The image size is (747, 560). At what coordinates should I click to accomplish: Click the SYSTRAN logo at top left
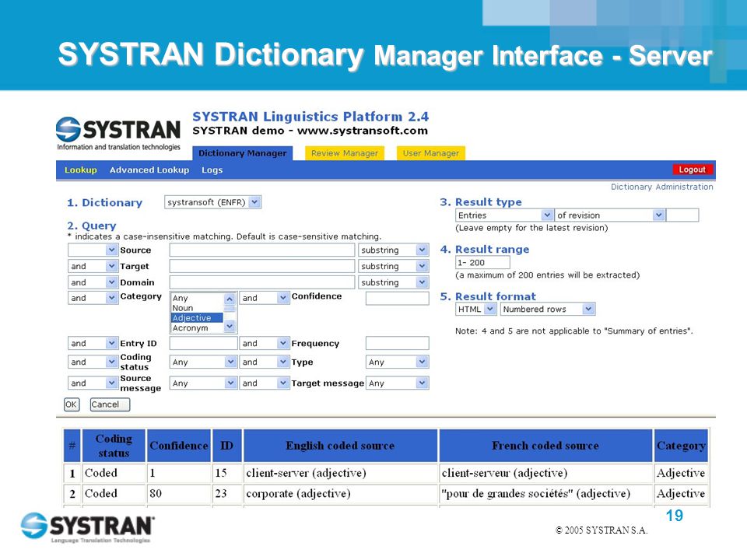(x=118, y=134)
